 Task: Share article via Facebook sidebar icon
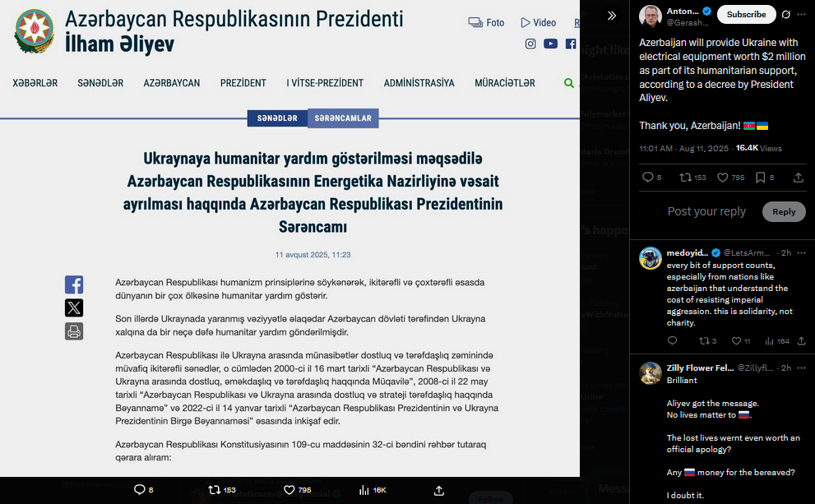pyautogui.click(x=74, y=284)
